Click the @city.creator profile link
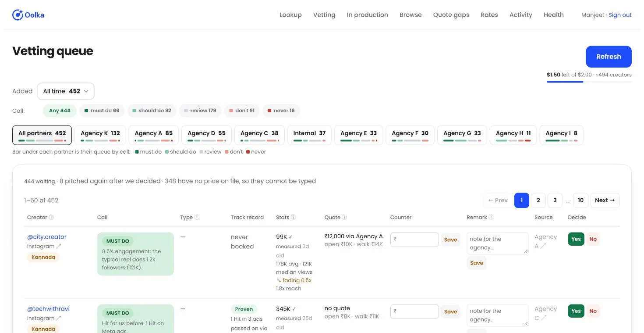 coord(47,237)
